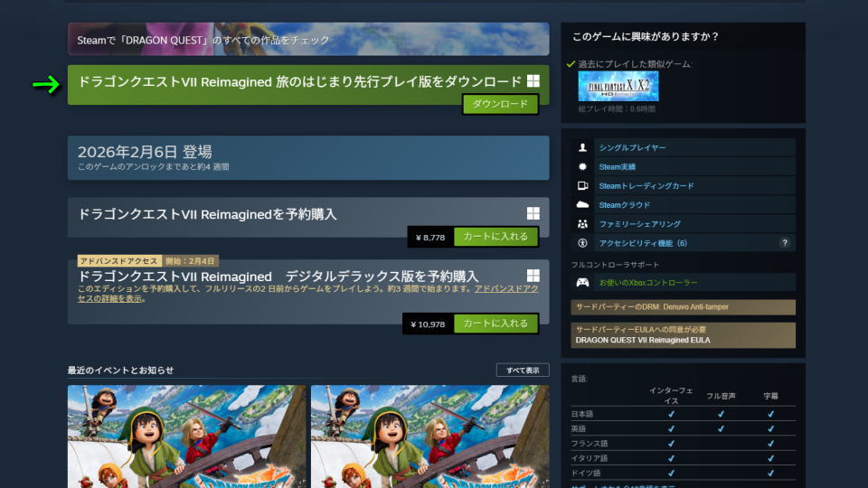Open the DRAGON QUEST VII Reimagined EULA notice
The image size is (868, 488).
[x=683, y=335]
